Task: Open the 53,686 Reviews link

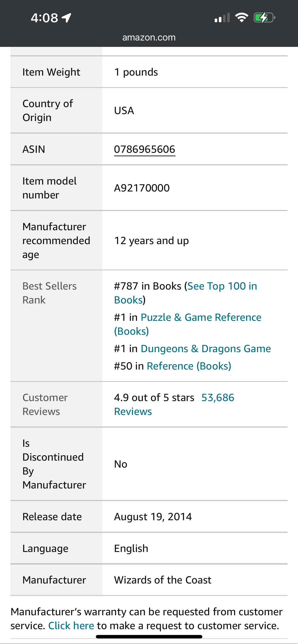Action: [174, 404]
